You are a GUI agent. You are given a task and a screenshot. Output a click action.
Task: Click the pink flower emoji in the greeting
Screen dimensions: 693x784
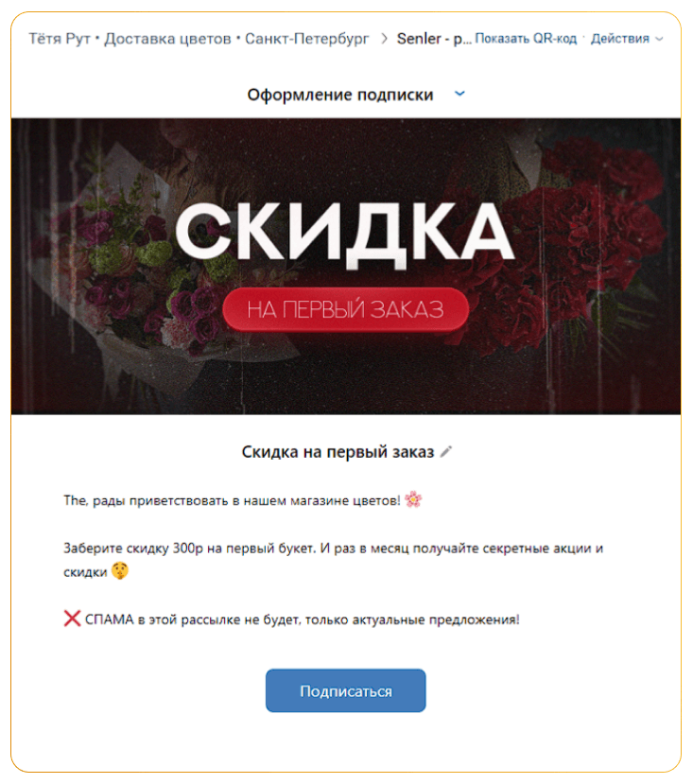click(413, 499)
